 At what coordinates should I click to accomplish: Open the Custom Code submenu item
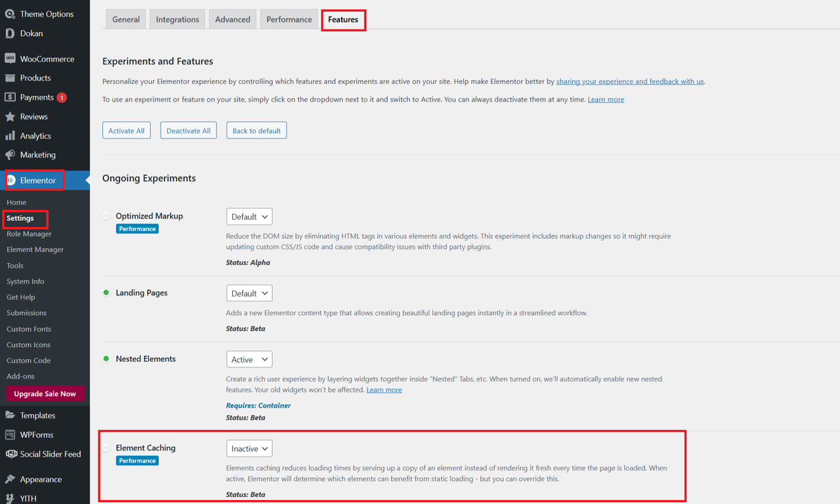tap(29, 360)
